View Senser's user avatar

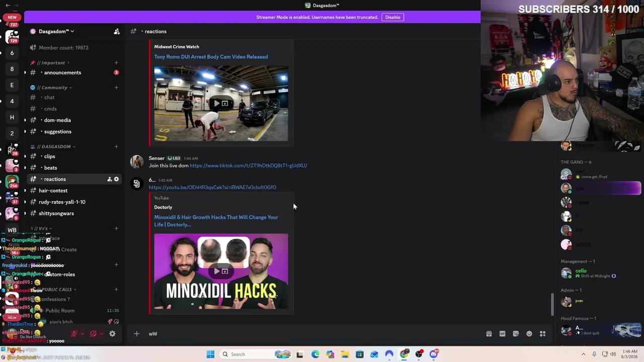(x=136, y=162)
